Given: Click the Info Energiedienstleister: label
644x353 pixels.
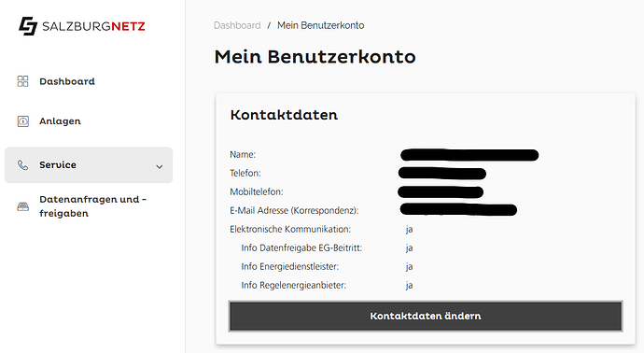Looking at the screenshot, I should (290, 266).
